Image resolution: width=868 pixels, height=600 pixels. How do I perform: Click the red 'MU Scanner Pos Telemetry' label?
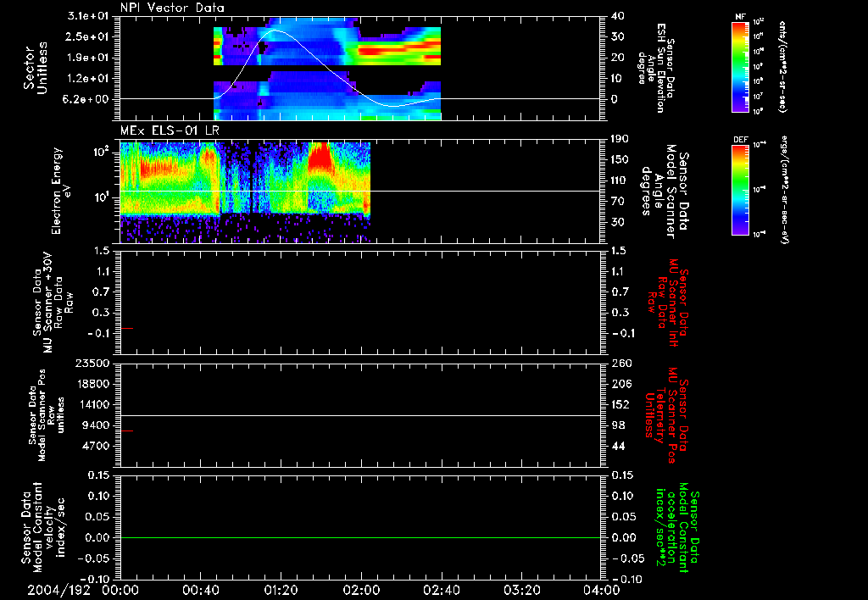point(667,415)
